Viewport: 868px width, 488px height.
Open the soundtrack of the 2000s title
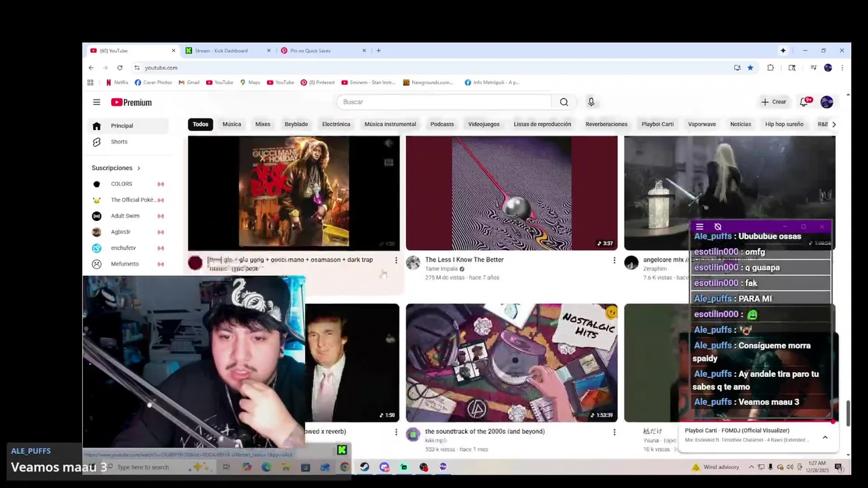pos(485,431)
